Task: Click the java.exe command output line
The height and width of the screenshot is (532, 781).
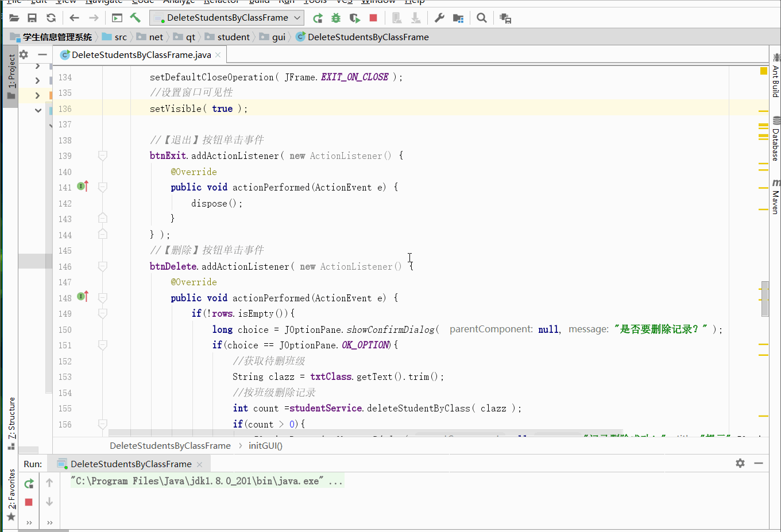Action: (207, 481)
